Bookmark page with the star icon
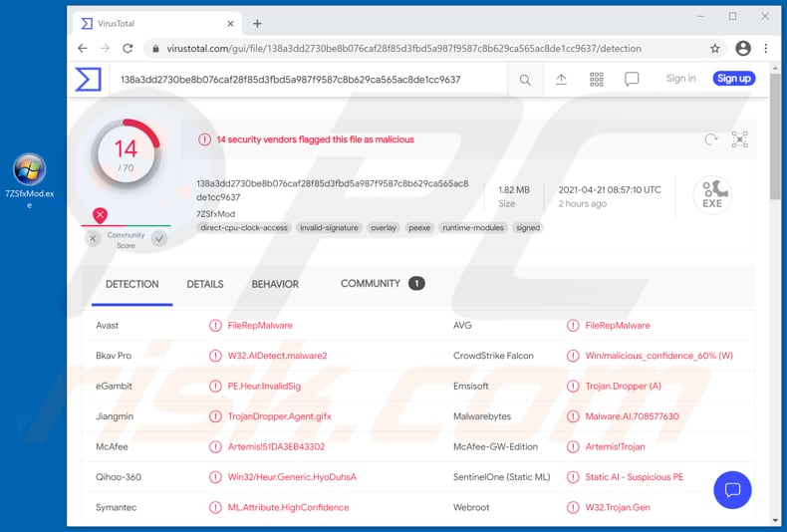Screen dimensions: 787x532 [x=714, y=49]
